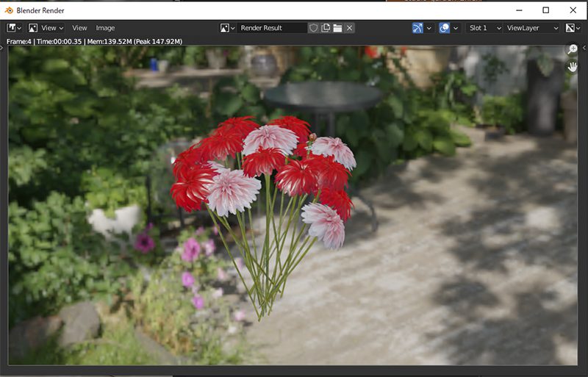Image resolution: width=588 pixels, height=377 pixels.
Task: Toggle the overlays display button
Action: click(445, 28)
